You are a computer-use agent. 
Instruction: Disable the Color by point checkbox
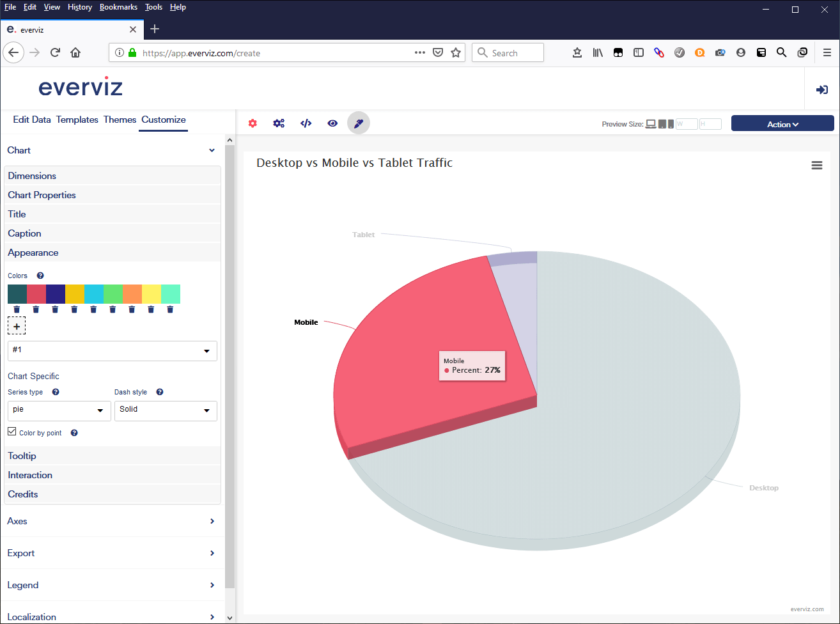[x=11, y=431]
